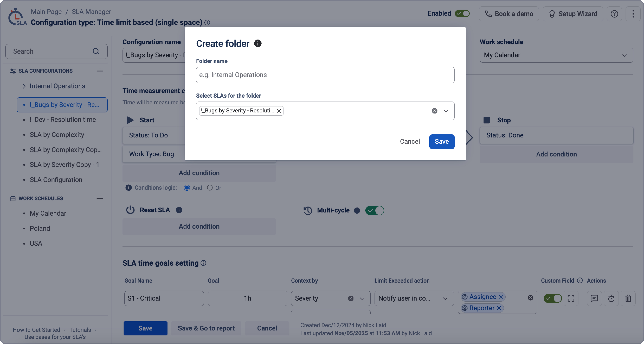Remove the Bugs by Severity SLA tag

[x=279, y=111]
